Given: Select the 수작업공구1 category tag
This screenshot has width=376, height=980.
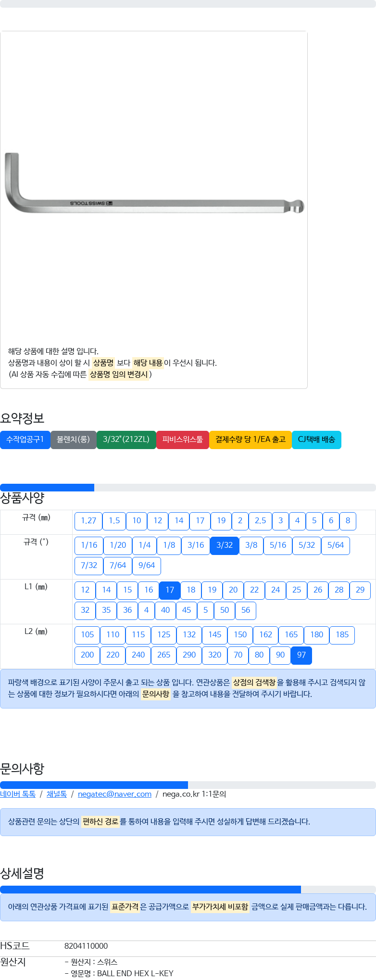Looking at the screenshot, I should coord(25,439).
